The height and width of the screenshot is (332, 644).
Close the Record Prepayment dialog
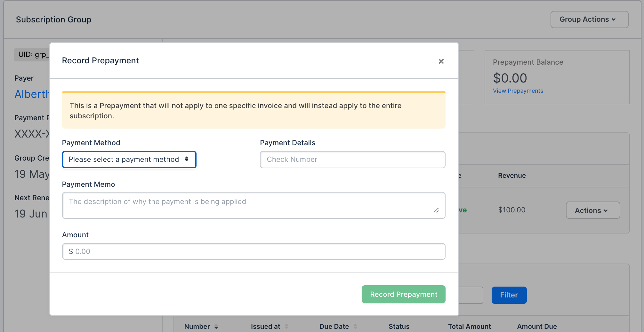coord(441,61)
